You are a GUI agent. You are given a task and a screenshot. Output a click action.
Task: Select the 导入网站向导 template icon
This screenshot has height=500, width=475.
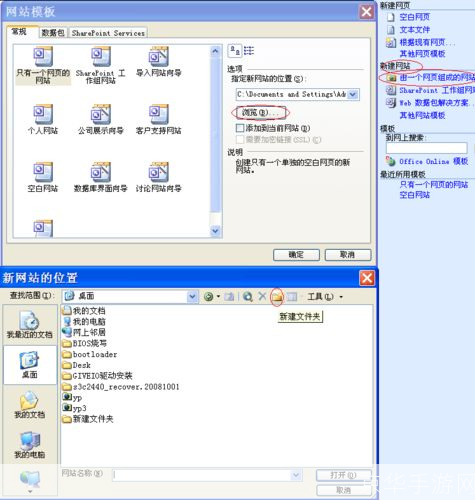point(159,57)
